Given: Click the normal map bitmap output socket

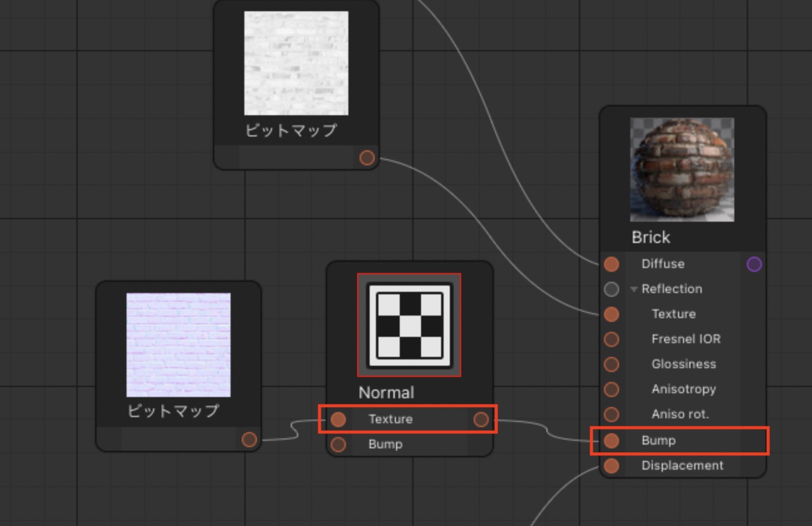Looking at the screenshot, I should coord(249,440).
